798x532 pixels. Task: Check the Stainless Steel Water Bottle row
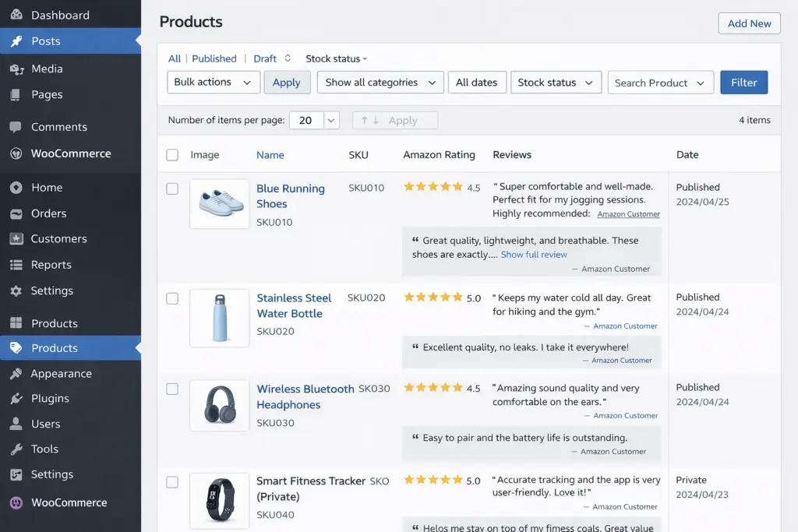(x=171, y=298)
